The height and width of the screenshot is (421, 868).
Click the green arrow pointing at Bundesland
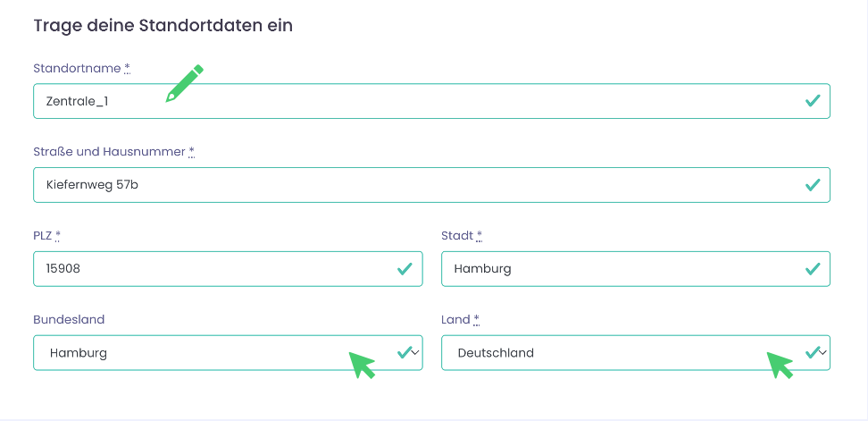click(362, 364)
